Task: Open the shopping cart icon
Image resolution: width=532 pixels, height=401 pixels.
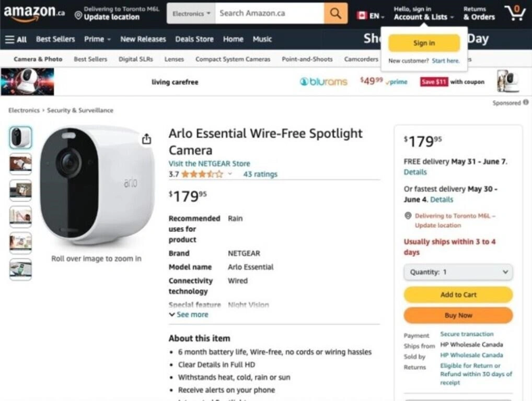Action: click(x=515, y=13)
